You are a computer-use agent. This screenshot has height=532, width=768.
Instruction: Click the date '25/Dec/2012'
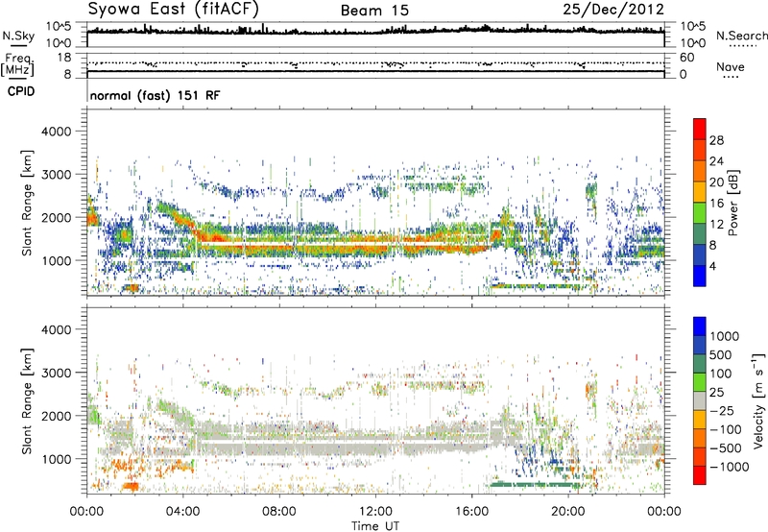[x=613, y=9]
